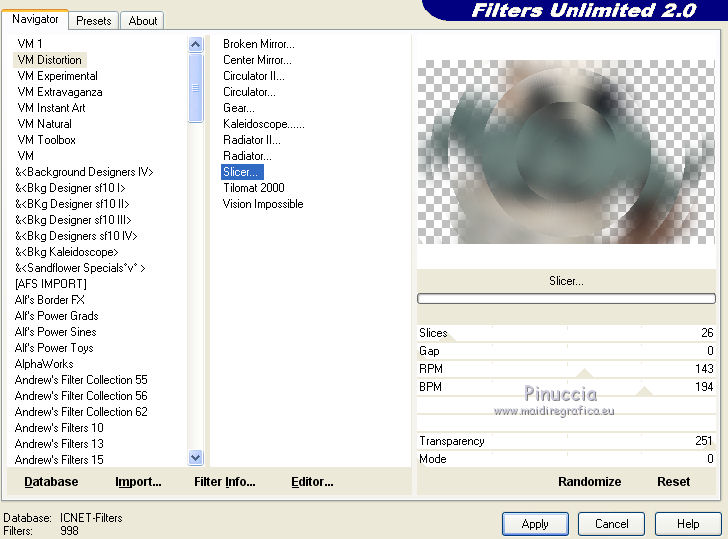Viewport: 728px width, 539px height.
Task: Select &<Bkg Designer sf10 I> category
Action: click(x=70, y=188)
